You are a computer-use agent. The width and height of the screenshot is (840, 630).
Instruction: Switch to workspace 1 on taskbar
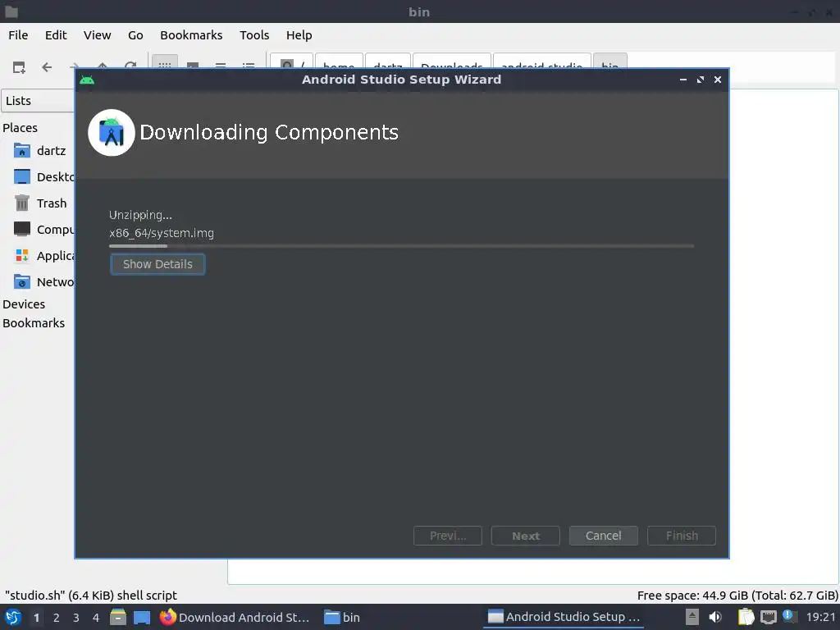click(x=36, y=618)
